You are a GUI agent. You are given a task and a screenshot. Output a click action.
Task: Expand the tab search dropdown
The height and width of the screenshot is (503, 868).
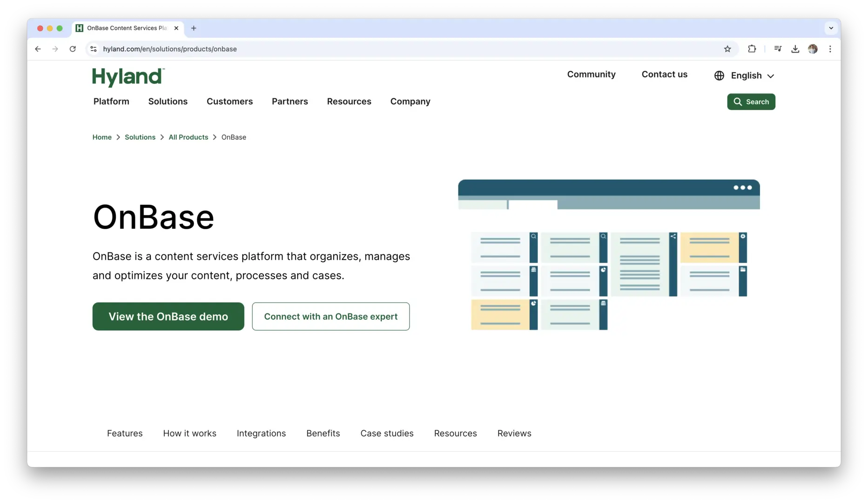(x=831, y=28)
